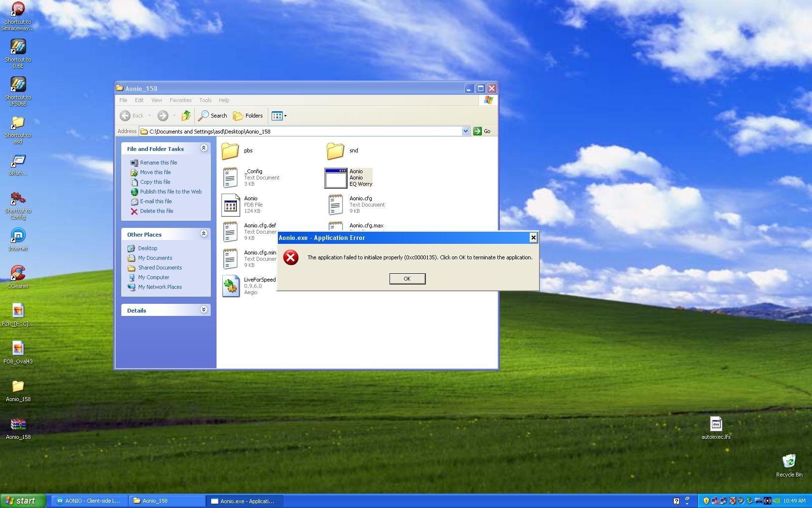Image resolution: width=812 pixels, height=508 pixels.
Task: Click the Aonio_158 WinRAR archive desktop icon
Action: [18, 428]
